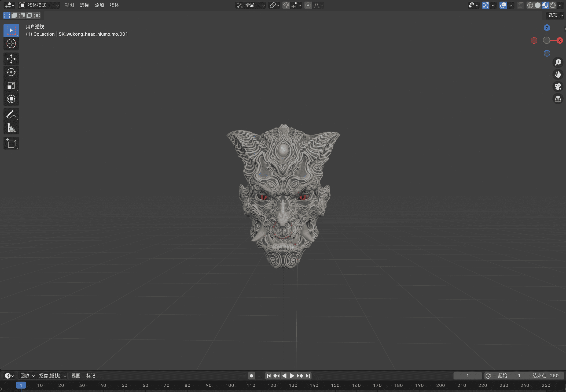Toggle viewport overlays display
The width and height of the screenshot is (566, 392).
(503, 5)
